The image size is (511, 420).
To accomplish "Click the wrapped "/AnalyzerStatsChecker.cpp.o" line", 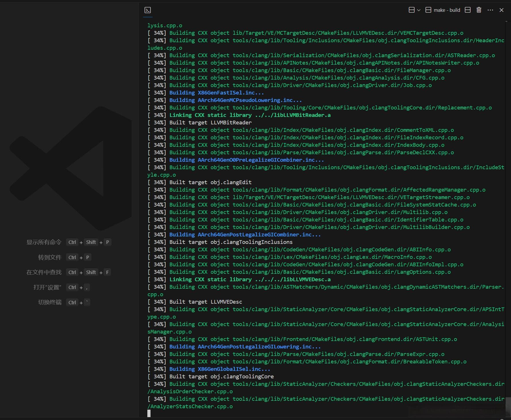I will [x=190, y=406].
